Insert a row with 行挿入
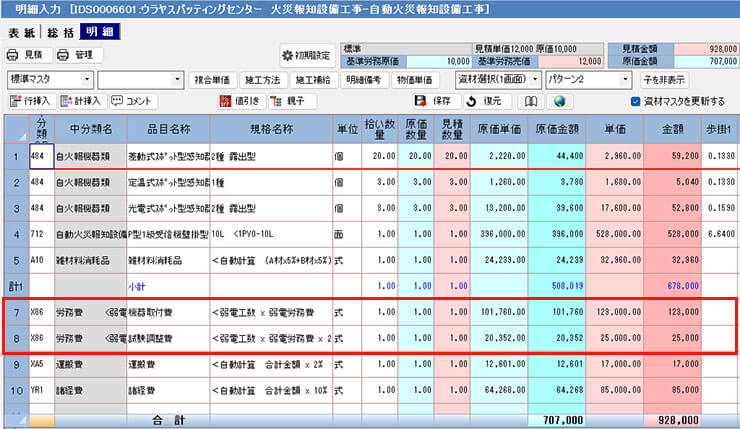Image resolution: width=740 pixels, height=429 pixels. [x=30, y=101]
